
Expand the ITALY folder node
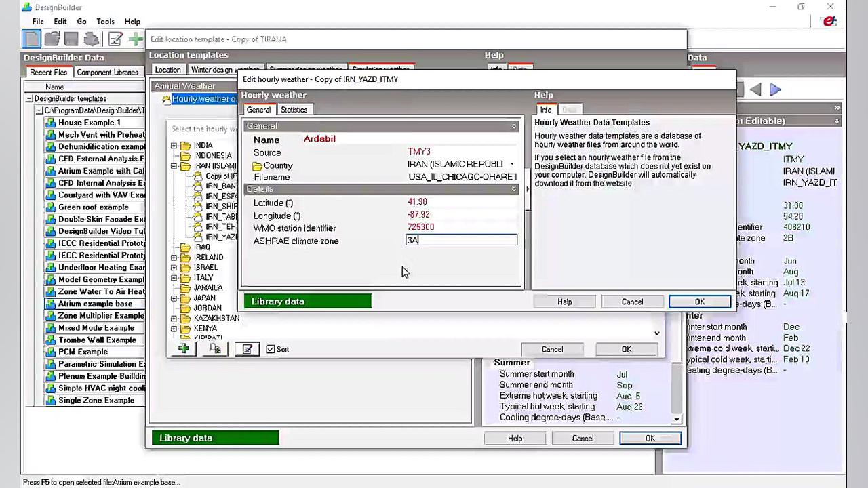174,278
